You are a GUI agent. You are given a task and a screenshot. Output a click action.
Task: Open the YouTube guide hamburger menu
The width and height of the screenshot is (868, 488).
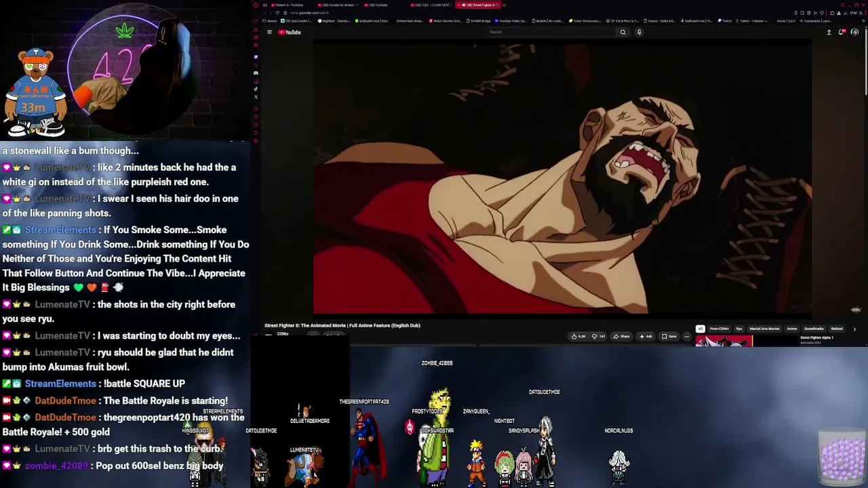pos(269,32)
